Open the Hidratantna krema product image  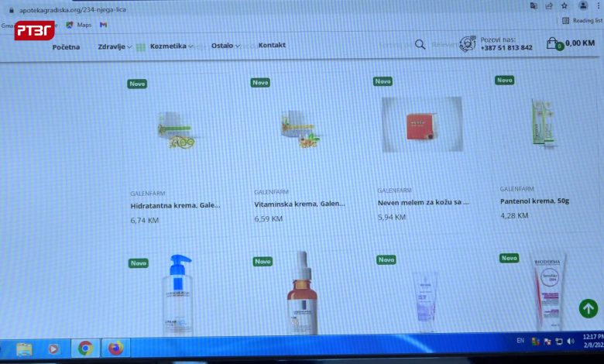[x=177, y=131]
